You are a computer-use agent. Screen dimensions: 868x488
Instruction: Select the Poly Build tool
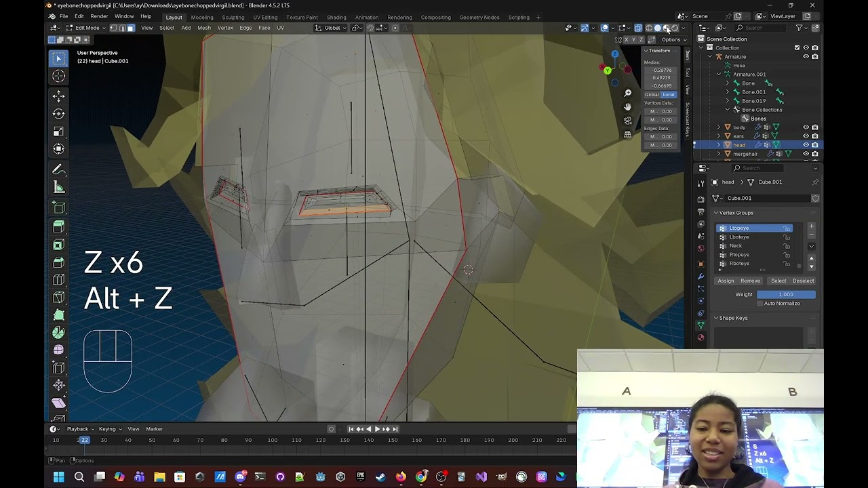click(59, 315)
